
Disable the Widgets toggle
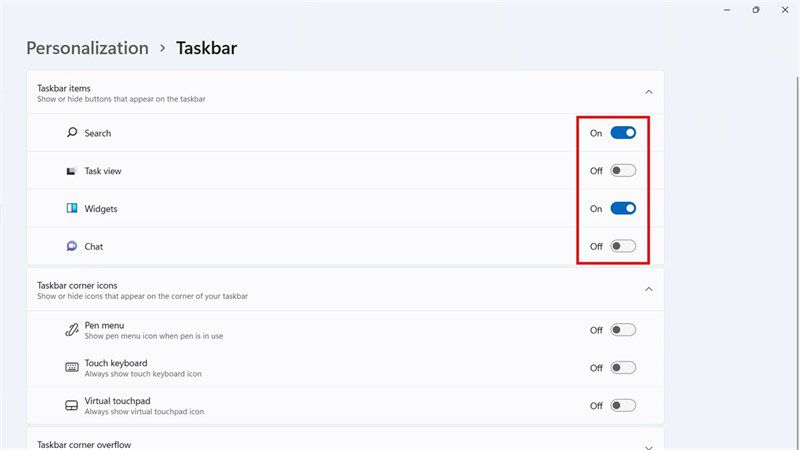(x=623, y=208)
